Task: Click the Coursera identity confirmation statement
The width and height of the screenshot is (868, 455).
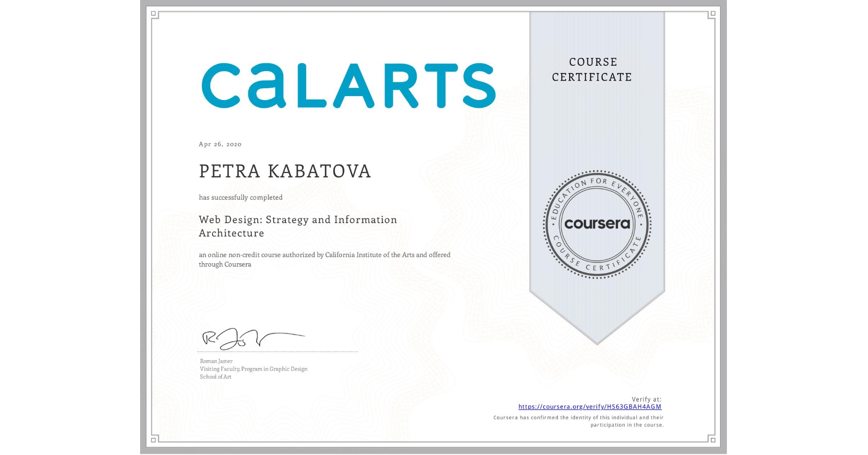Action: click(578, 421)
